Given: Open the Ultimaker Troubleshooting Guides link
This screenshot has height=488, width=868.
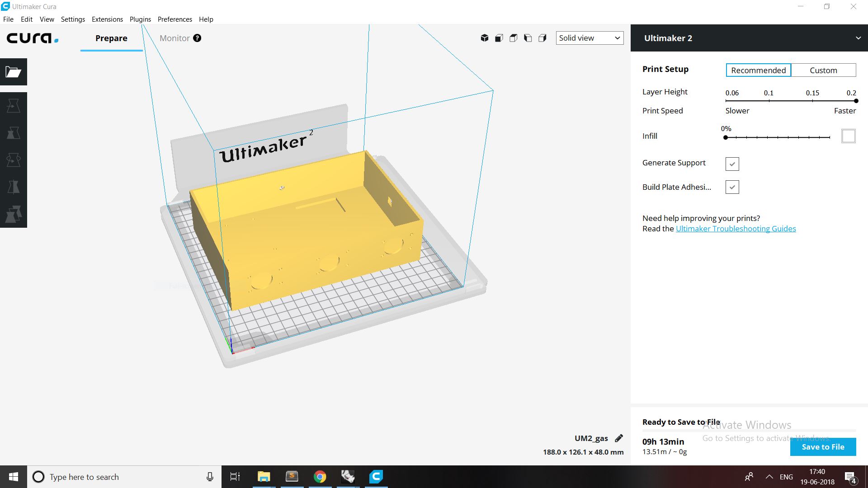Looking at the screenshot, I should (736, 229).
